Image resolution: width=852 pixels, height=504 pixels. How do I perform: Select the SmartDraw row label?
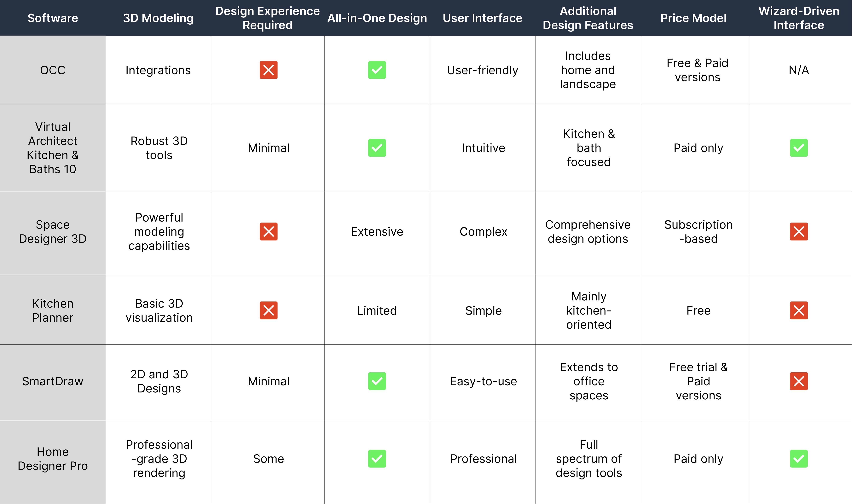pyautogui.click(x=53, y=381)
